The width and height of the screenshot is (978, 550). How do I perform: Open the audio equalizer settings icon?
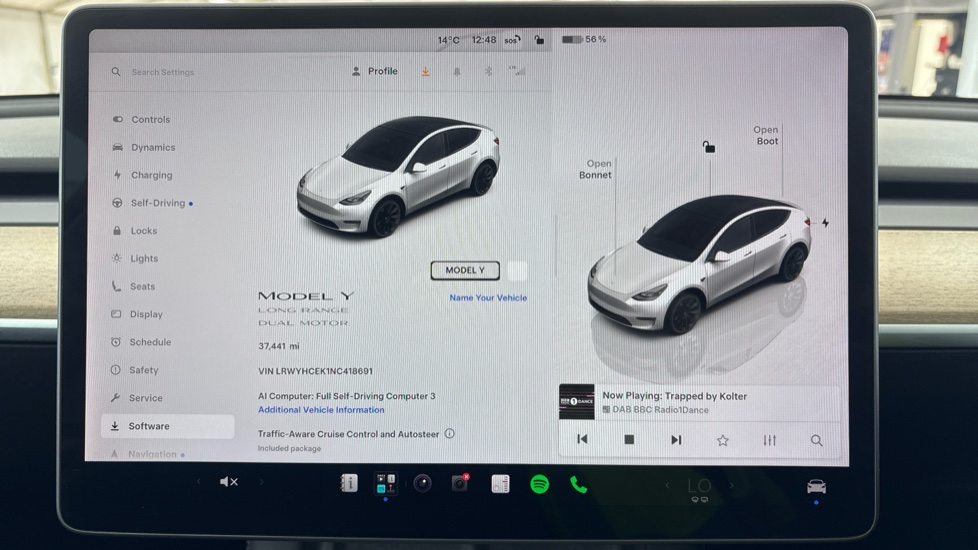pos(770,440)
